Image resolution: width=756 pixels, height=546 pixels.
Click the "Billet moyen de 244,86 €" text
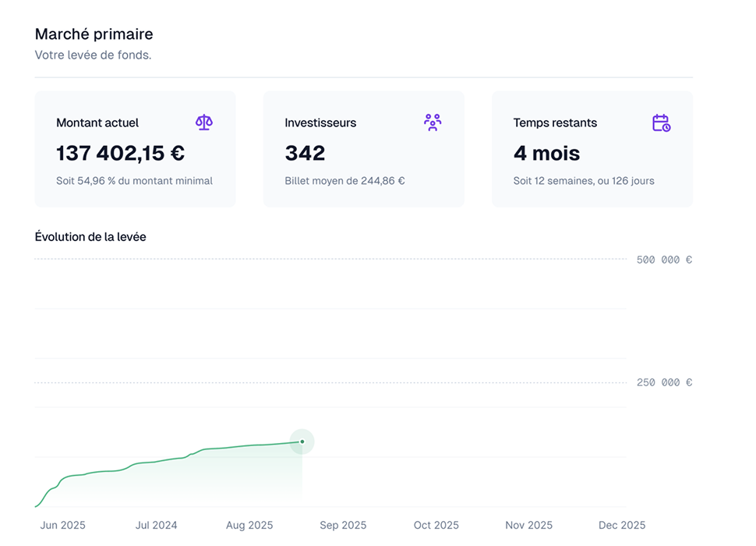pos(344,181)
